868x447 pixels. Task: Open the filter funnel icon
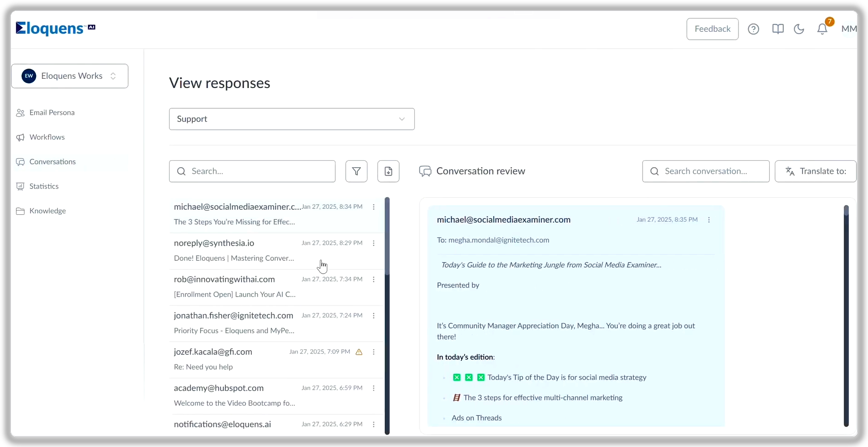[x=356, y=171]
